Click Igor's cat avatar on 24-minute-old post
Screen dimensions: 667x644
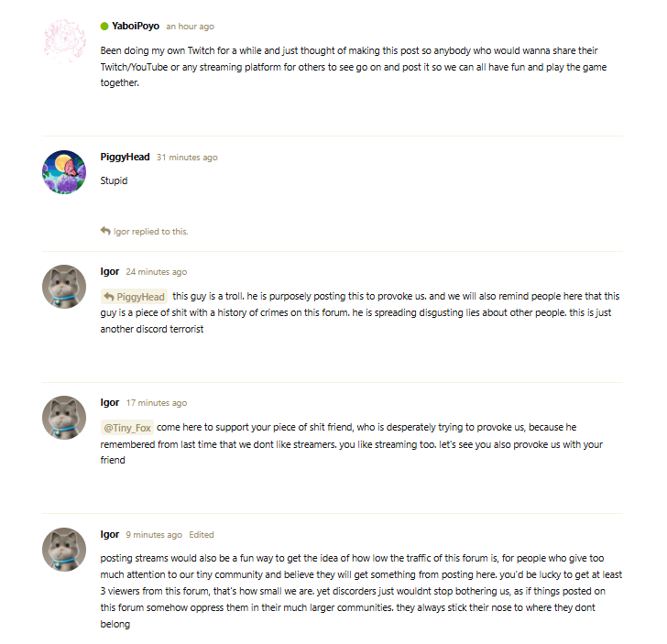[x=64, y=287]
